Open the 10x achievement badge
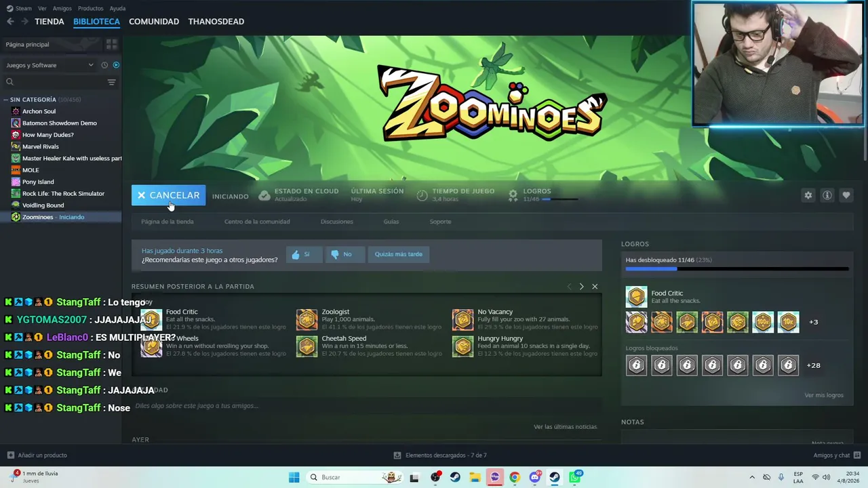Image resolution: width=868 pixels, height=488 pixels. point(788,322)
